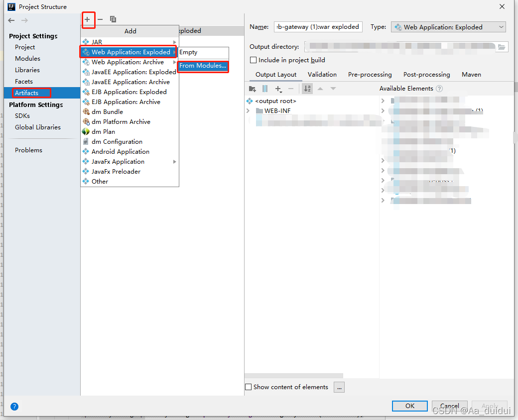This screenshot has width=518, height=420.
Task: Switch to Pre-processing tab
Action: coord(370,75)
